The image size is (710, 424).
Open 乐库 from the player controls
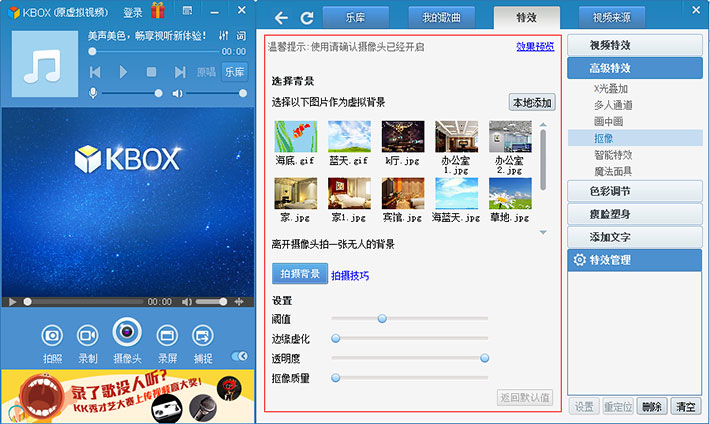(235, 72)
